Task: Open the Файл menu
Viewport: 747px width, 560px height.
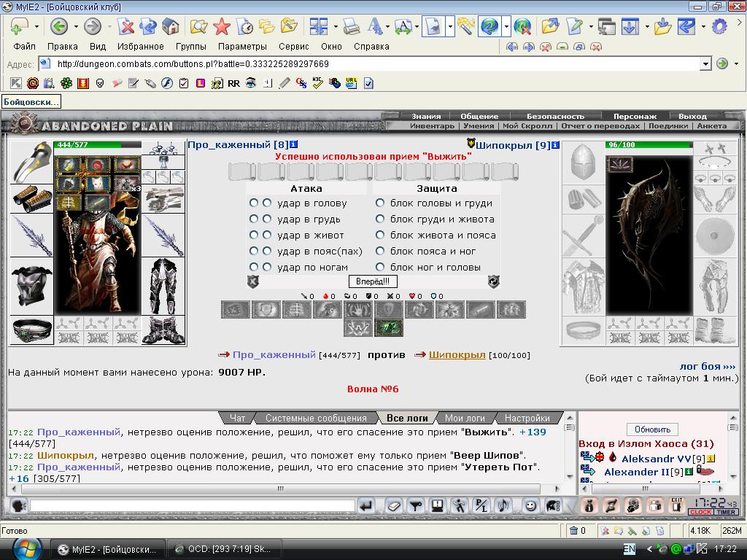Action: [x=24, y=46]
